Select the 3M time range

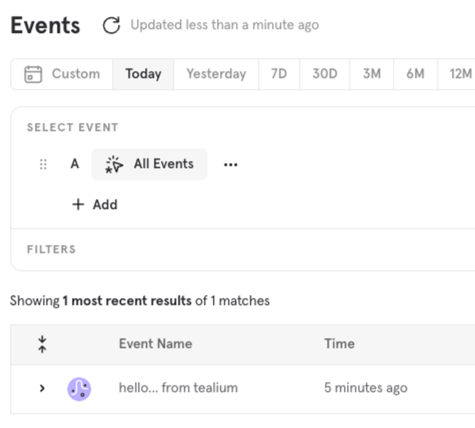[372, 74]
